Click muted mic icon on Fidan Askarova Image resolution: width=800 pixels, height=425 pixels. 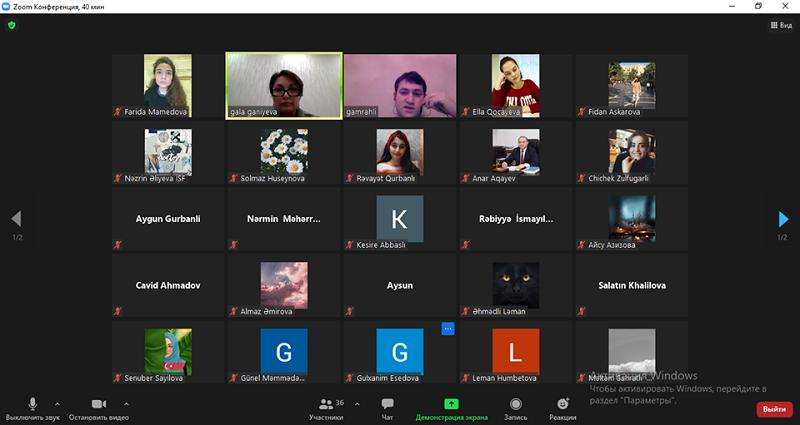click(582, 112)
